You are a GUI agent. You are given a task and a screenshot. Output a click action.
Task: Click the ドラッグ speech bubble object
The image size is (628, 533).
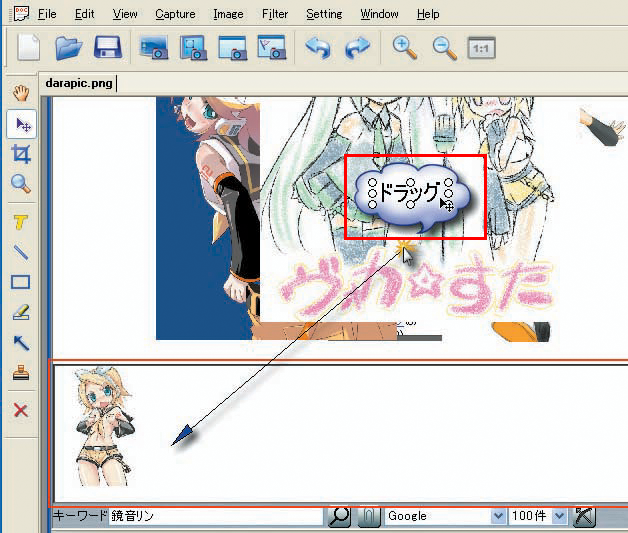coord(412,197)
